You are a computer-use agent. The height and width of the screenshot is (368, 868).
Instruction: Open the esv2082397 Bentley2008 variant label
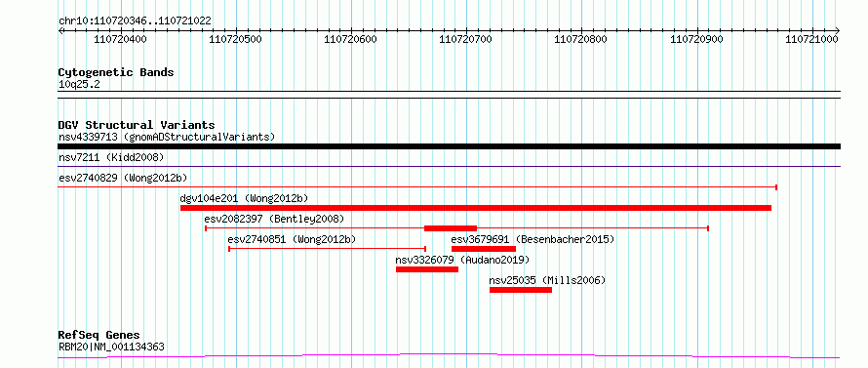pos(275,219)
